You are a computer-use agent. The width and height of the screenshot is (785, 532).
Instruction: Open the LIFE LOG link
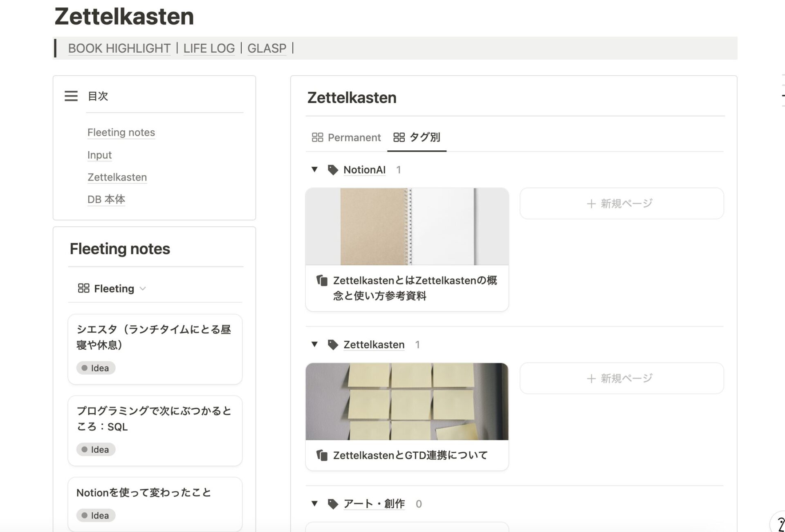209,48
